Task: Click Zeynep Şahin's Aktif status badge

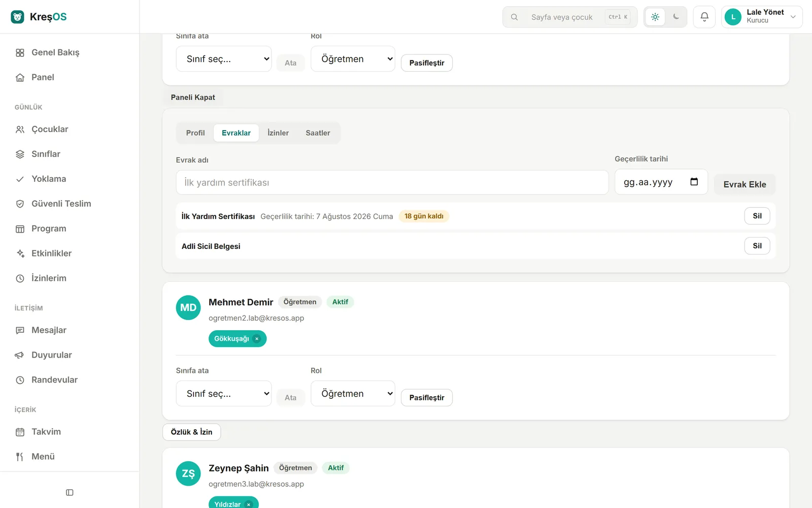Action: (x=335, y=468)
